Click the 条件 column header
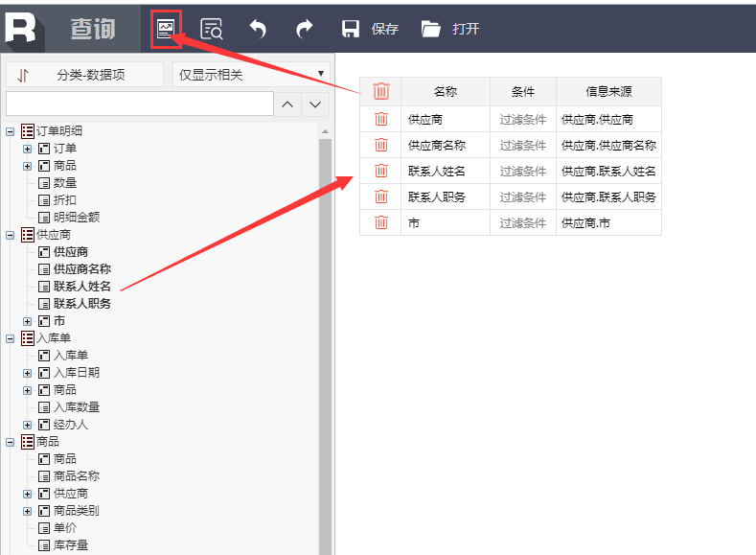The height and width of the screenshot is (555, 756). 523,92
